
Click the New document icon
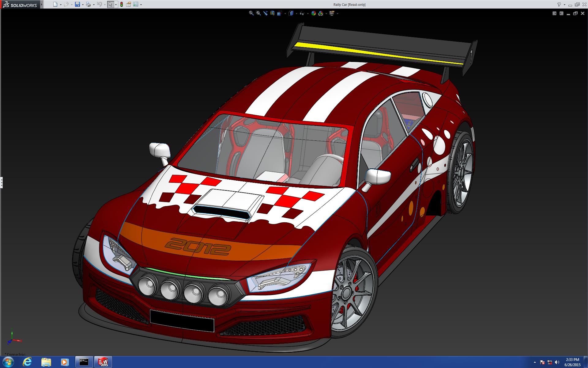(x=55, y=4)
